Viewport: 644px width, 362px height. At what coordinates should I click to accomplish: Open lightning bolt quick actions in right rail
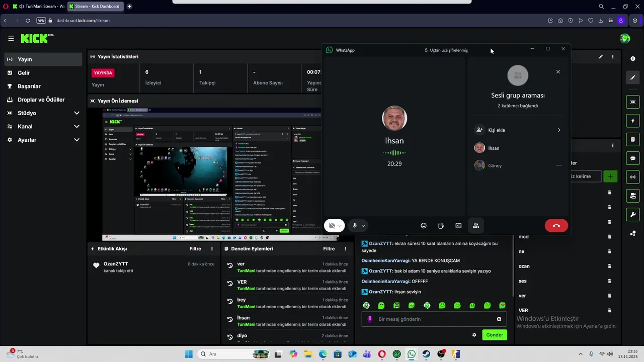point(633,121)
